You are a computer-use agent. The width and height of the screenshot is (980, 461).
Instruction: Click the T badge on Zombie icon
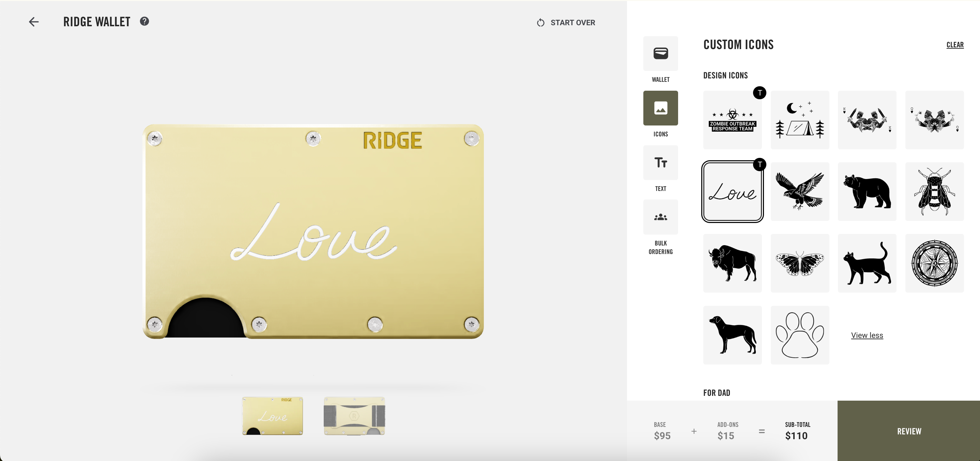click(759, 93)
